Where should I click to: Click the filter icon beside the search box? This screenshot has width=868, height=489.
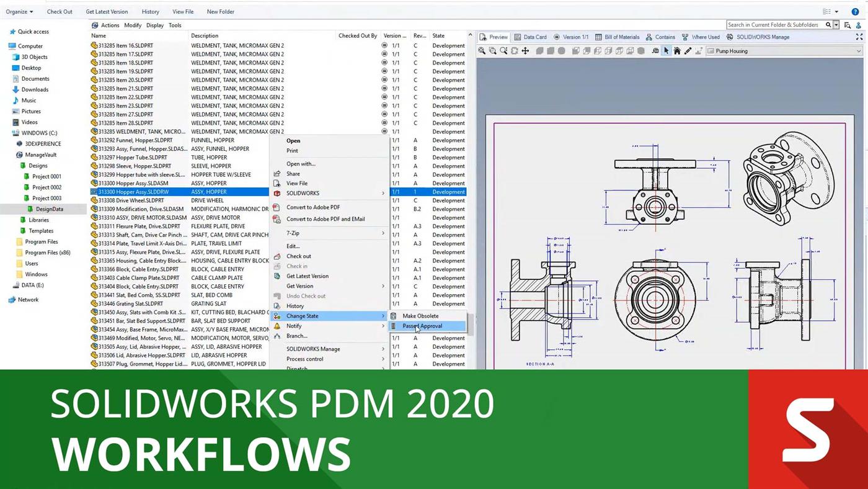click(847, 25)
